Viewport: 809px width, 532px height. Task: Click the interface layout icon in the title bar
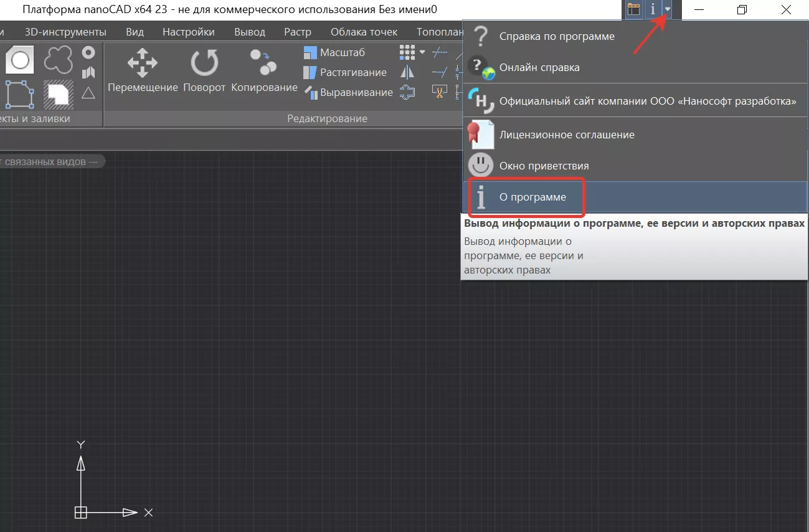point(633,9)
